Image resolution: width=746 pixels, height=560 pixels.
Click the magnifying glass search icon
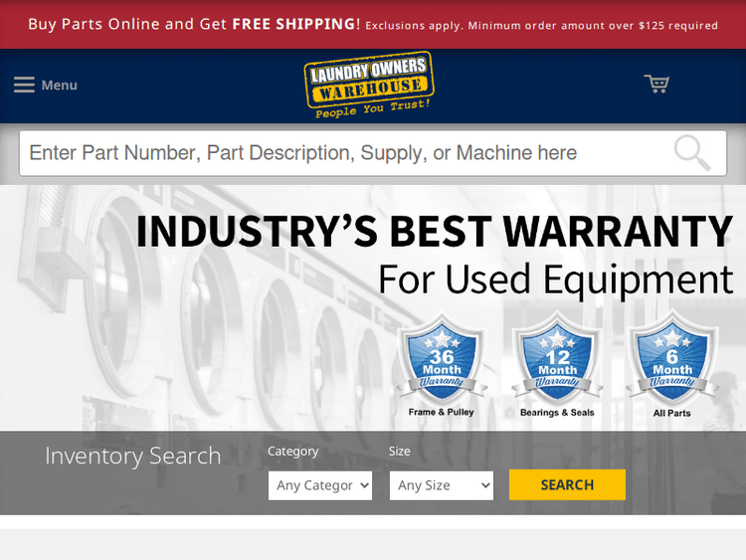tap(692, 153)
